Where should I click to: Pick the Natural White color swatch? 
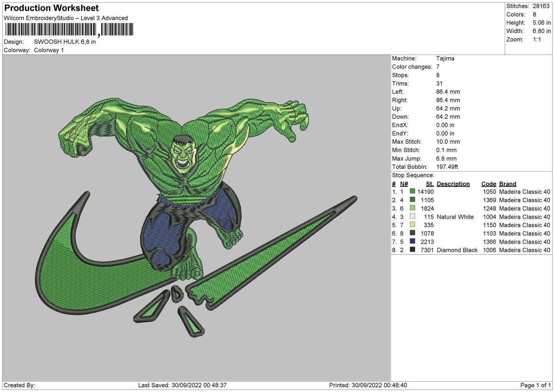click(x=412, y=217)
